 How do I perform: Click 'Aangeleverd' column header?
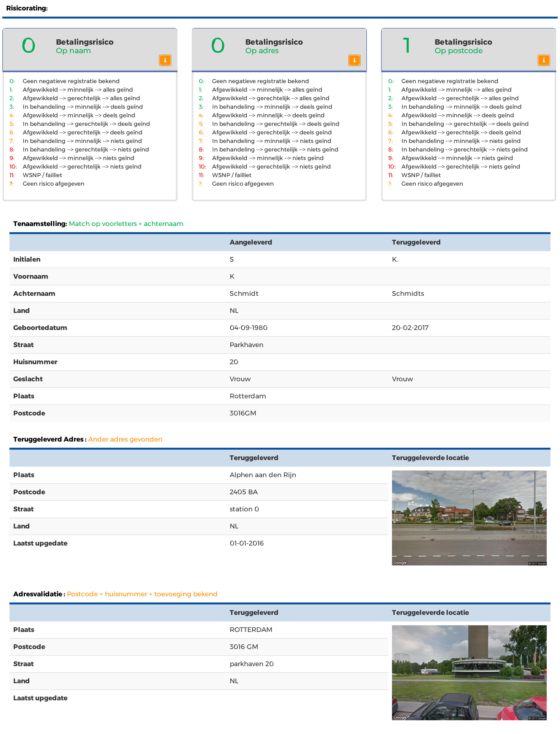(251, 242)
